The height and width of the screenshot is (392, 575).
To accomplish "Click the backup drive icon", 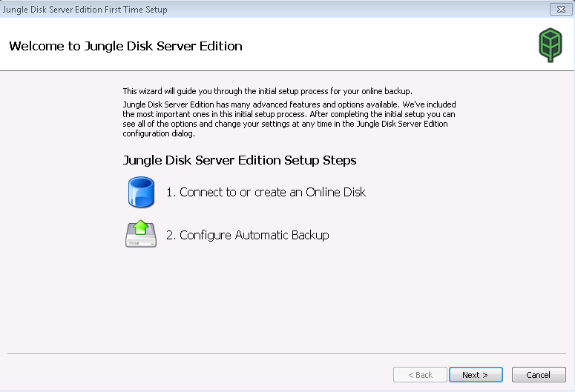I will click(141, 233).
